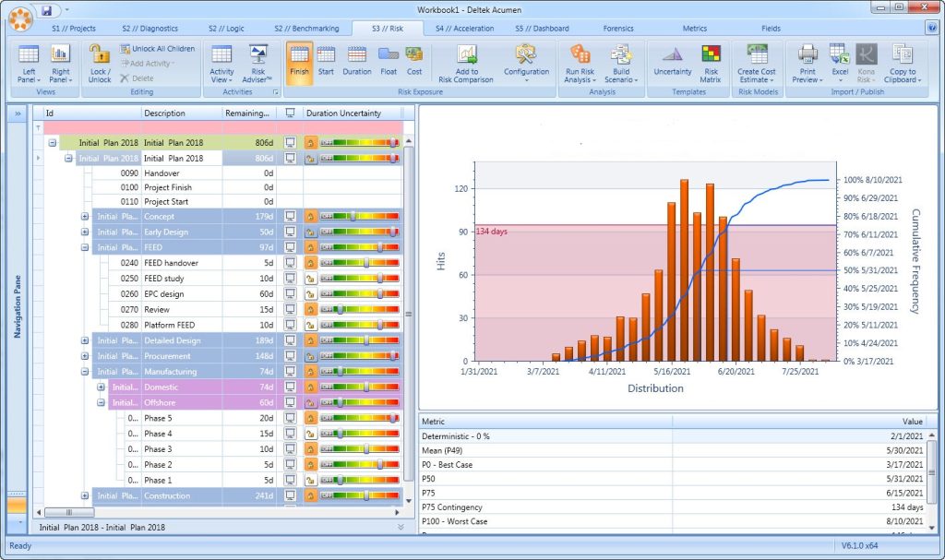Image resolution: width=945 pixels, height=560 pixels.
Task: Click the monitor icon on Phase 3 row
Action: coord(290,449)
